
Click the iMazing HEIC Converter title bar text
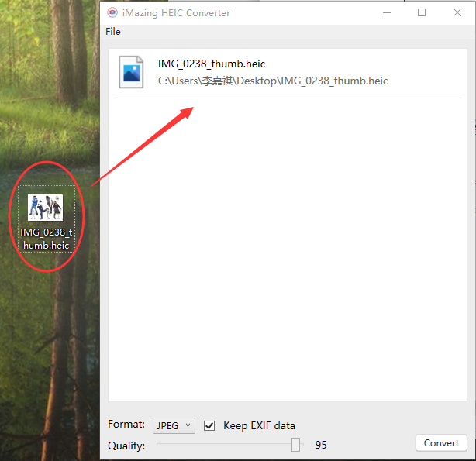[x=176, y=13]
